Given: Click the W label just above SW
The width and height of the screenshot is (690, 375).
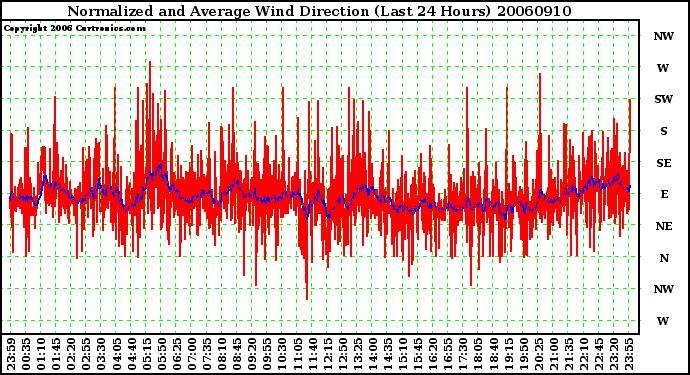Looking at the screenshot, I should [663, 68].
